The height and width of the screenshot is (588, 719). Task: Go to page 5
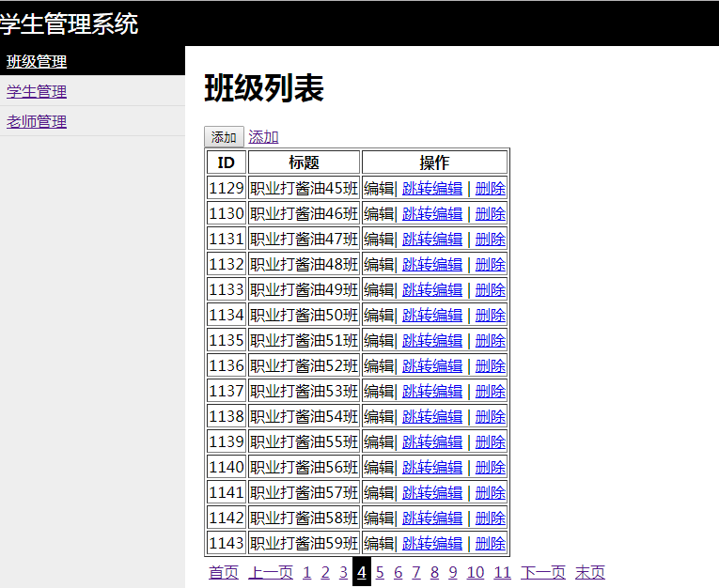[x=380, y=572]
